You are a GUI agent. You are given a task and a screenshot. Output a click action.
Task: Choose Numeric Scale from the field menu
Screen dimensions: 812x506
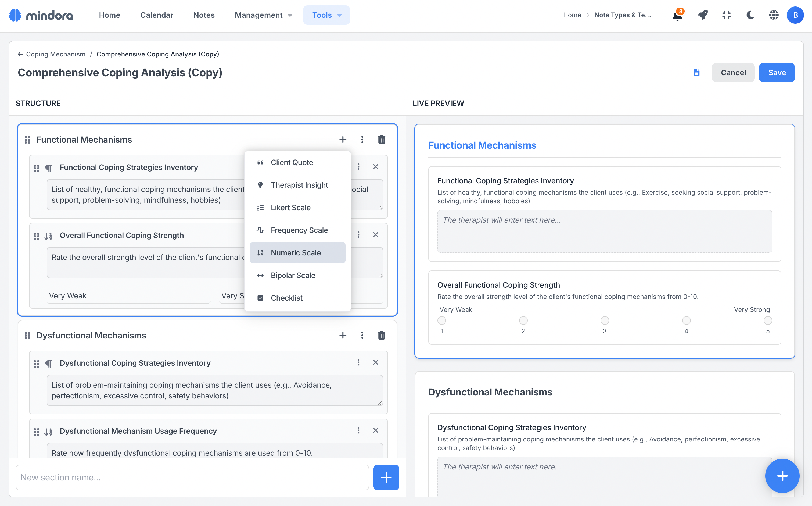click(298, 253)
